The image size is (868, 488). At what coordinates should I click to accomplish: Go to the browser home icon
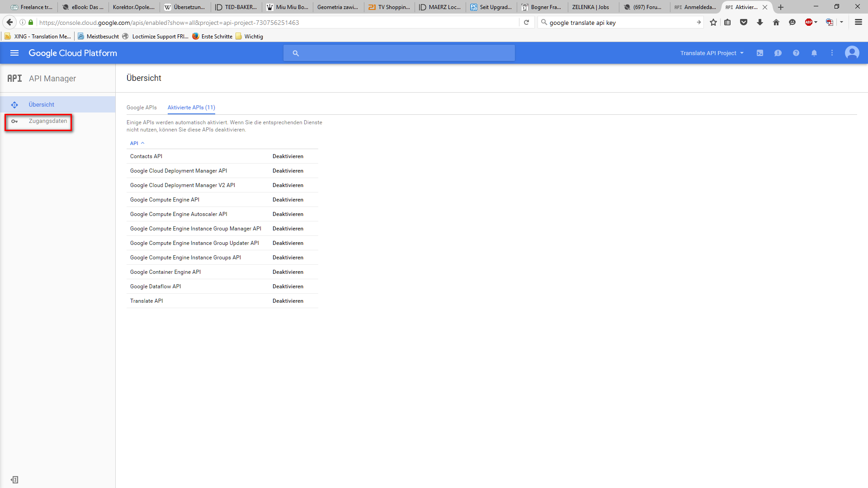point(776,22)
